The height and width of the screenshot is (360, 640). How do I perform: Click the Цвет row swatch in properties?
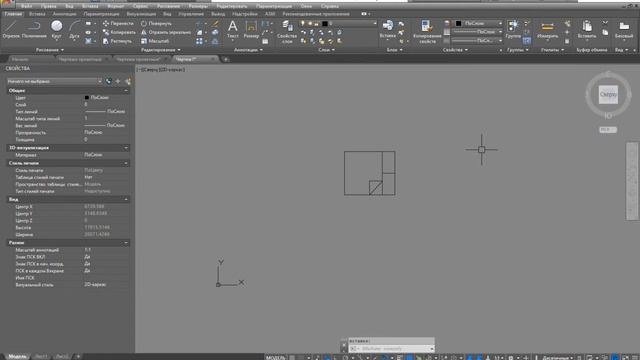(87, 98)
